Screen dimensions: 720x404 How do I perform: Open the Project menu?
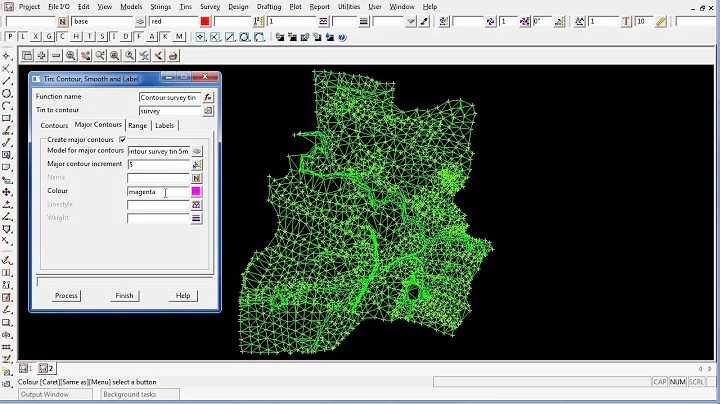pos(29,7)
